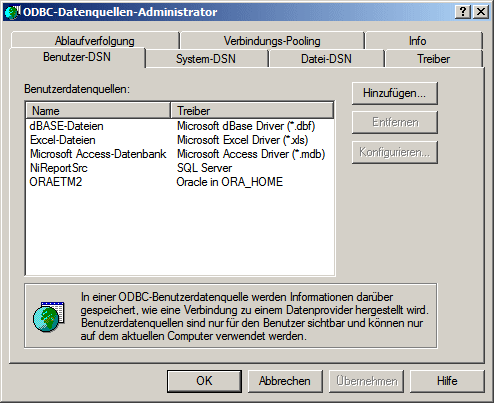Click the Abbrechen button
This screenshot has height=403, width=494.
tap(285, 381)
